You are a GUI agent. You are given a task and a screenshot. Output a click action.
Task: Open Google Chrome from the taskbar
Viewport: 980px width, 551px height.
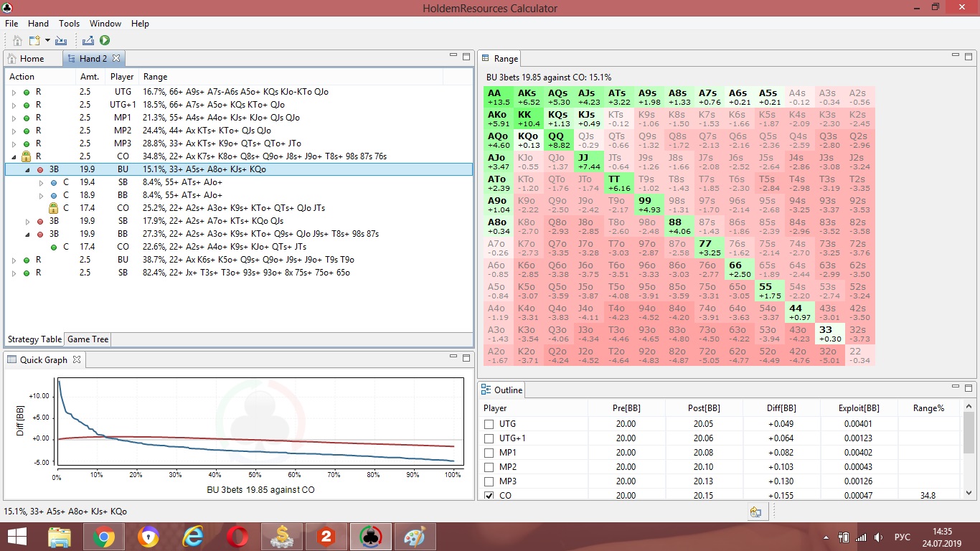click(x=103, y=537)
